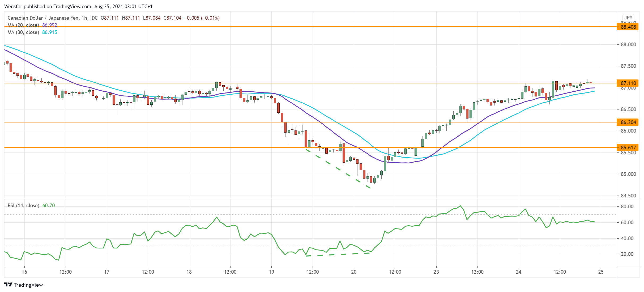
Task: Select the 86.204 orange price label
Action: 628,122
